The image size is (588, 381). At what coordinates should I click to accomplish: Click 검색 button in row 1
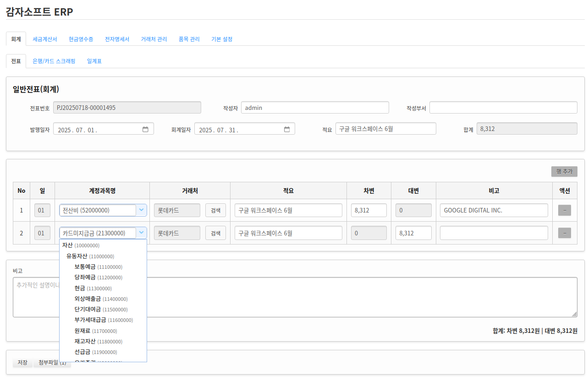[215, 211]
